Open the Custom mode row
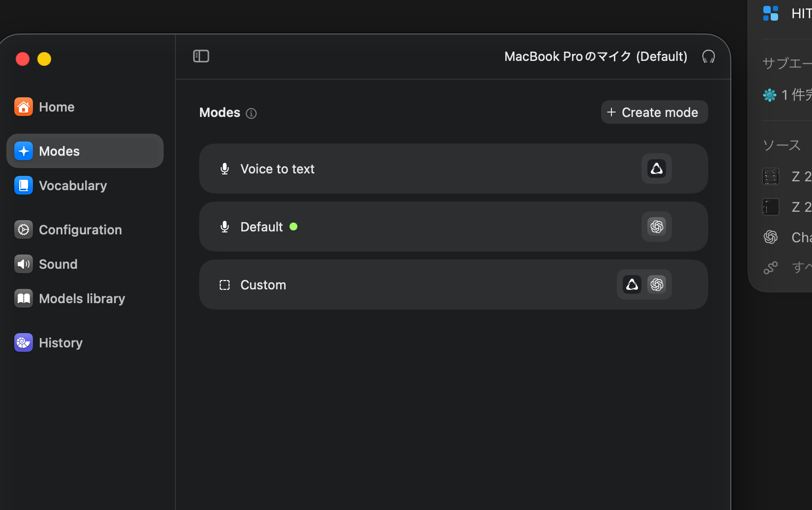 pyautogui.click(x=453, y=284)
